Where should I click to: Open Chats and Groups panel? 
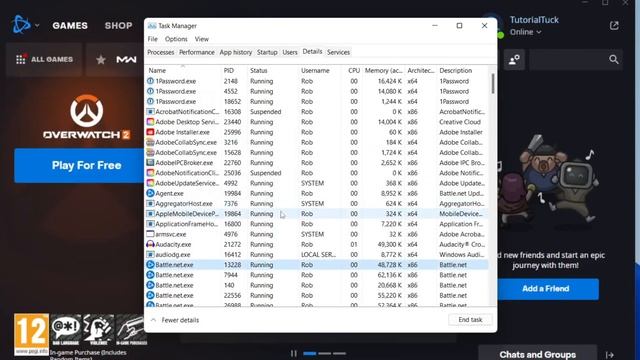537,354
